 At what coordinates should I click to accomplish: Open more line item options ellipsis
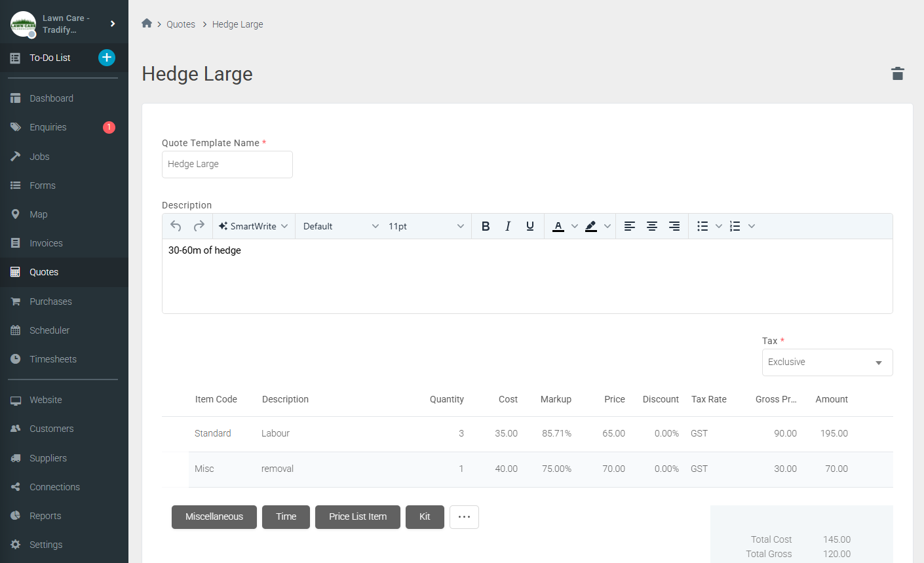(464, 516)
